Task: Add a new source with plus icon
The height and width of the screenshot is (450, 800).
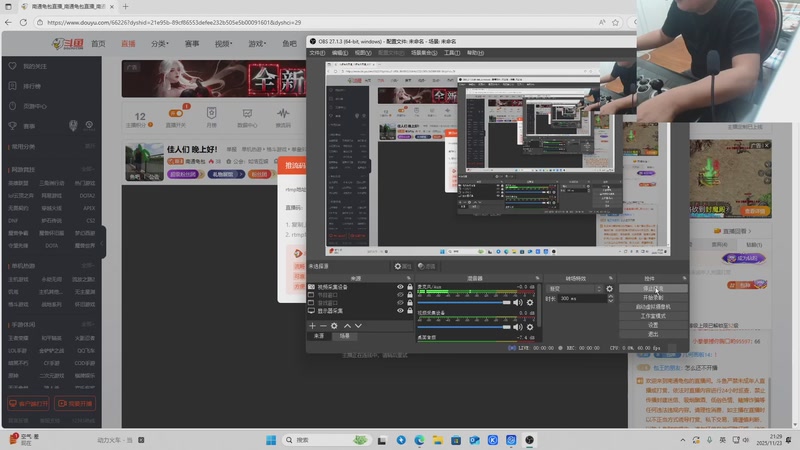Action: 312,326
